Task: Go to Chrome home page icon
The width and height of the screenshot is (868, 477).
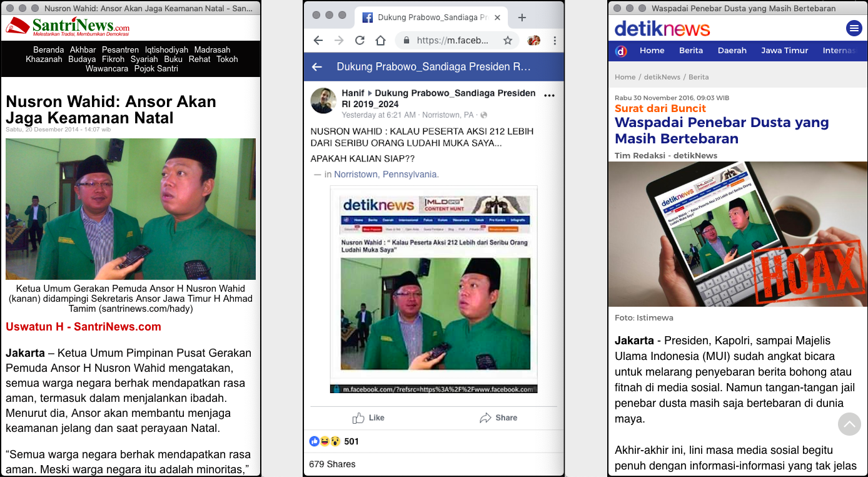Action: 380,41
